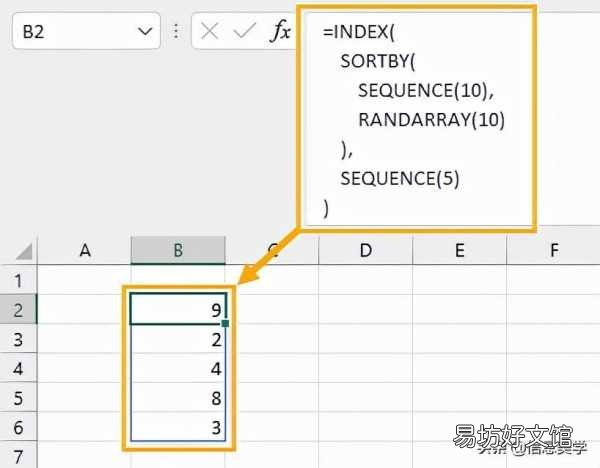The width and height of the screenshot is (600, 468).
Task: Open the Name Box dropdown arrow
Action: coord(145,31)
